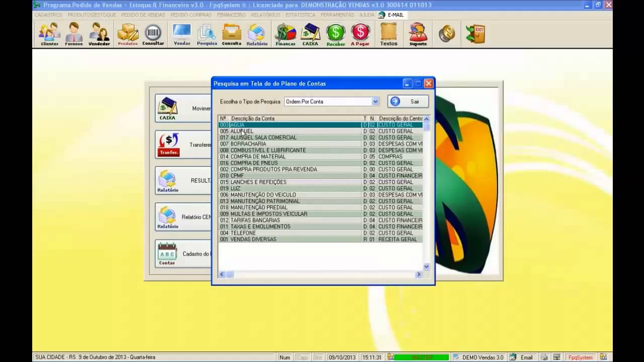The height and width of the screenshot is (362, 644).
Task: Click the Nº column header
Action: (x=223, y=119)
